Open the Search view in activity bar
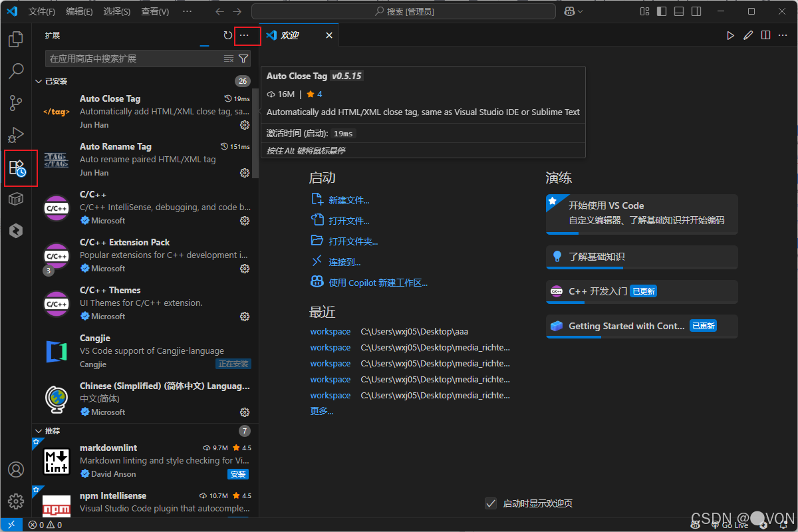The height and width of the screenshot is (532, 798). 15,70
